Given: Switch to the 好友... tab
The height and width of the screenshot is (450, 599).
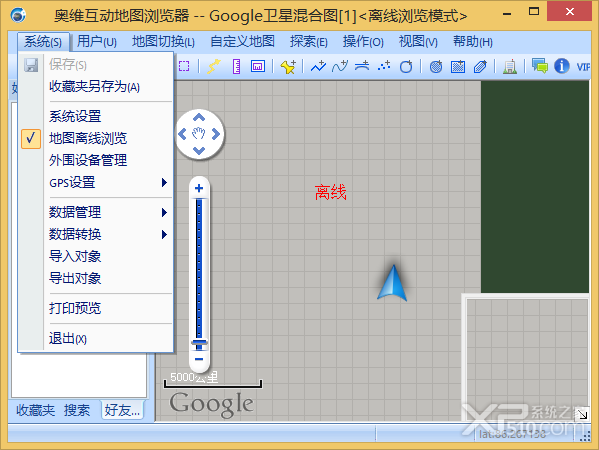Looking at the screenshot, I should coord(122,410).
